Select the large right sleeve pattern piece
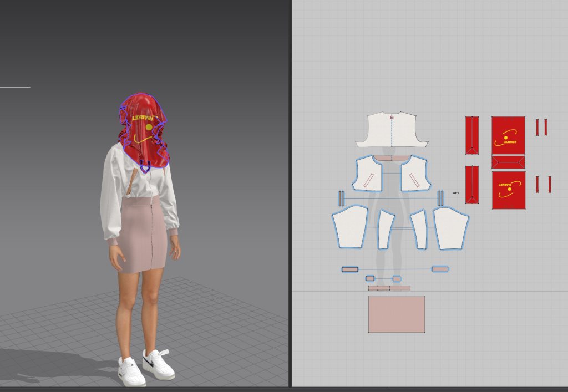This screenshot has width=568, height=392. tap(452, 228)
